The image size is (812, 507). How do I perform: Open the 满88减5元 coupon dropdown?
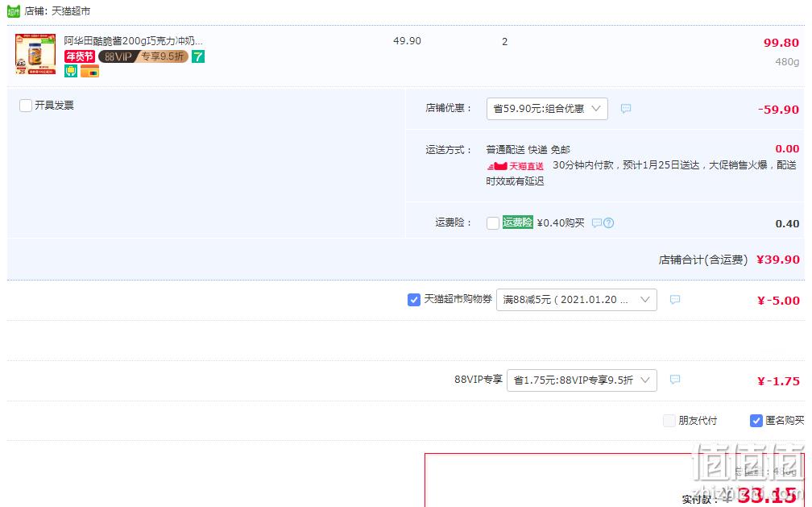tap(577, 300)
